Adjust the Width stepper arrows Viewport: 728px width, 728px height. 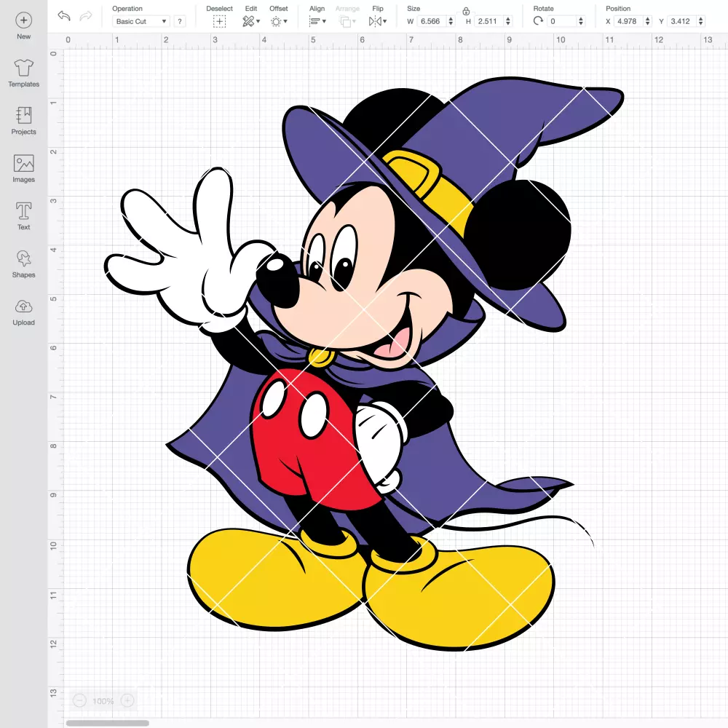point(451,21)
